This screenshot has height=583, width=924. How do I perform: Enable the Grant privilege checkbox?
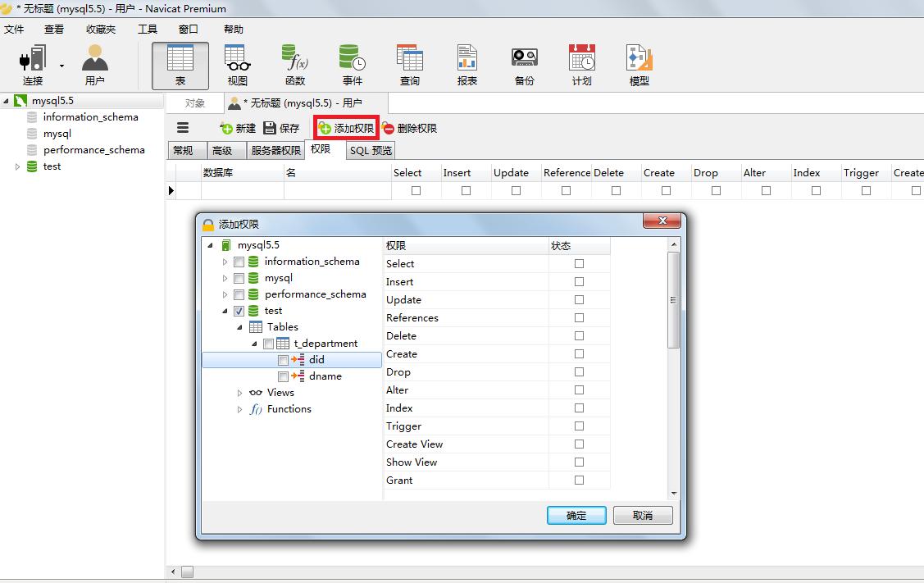click(x=580, y=480)
